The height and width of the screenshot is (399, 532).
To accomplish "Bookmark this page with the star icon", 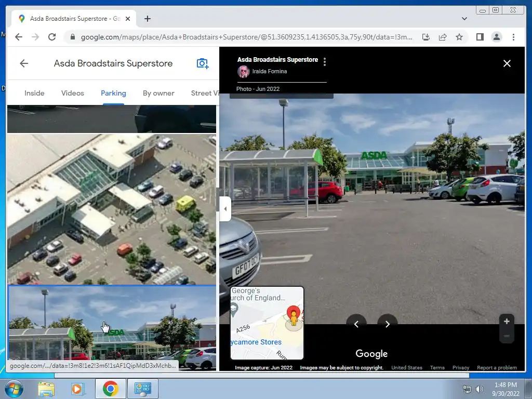I will (x=459, y=37).
